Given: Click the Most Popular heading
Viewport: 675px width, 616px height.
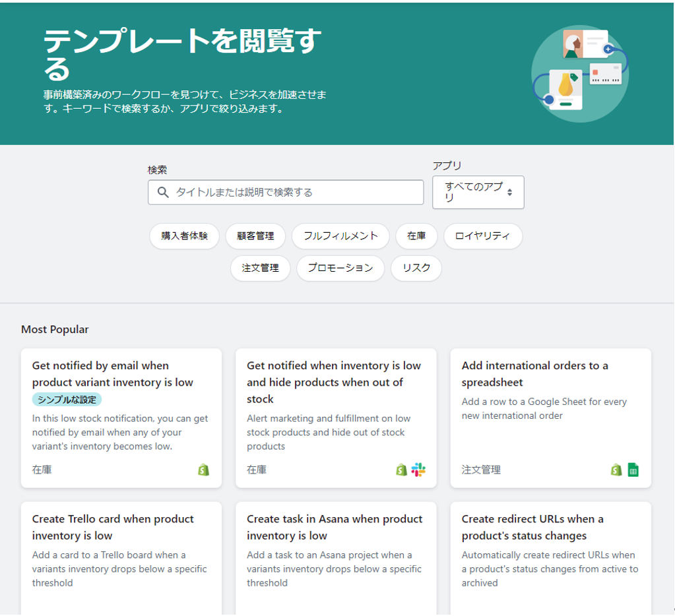Looking at the screenshot, I should tap(55, 330).
